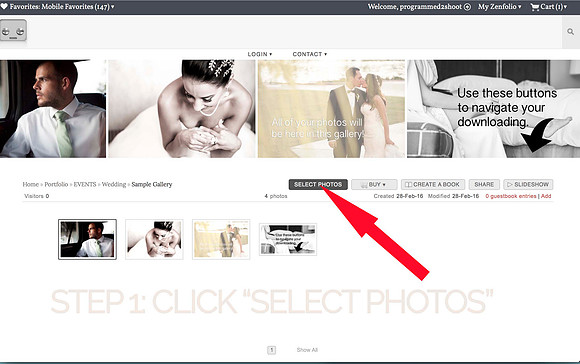Click the Show All link

pos(307,350)
